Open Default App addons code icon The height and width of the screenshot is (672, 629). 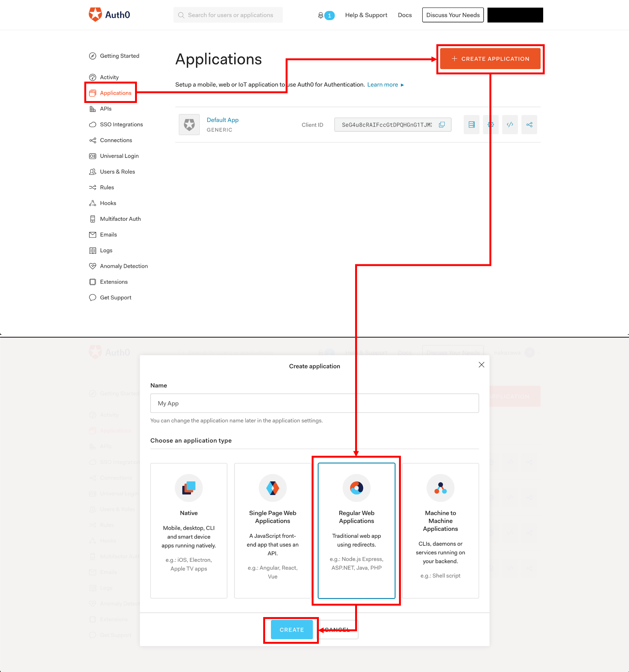[x=510, y=124]
